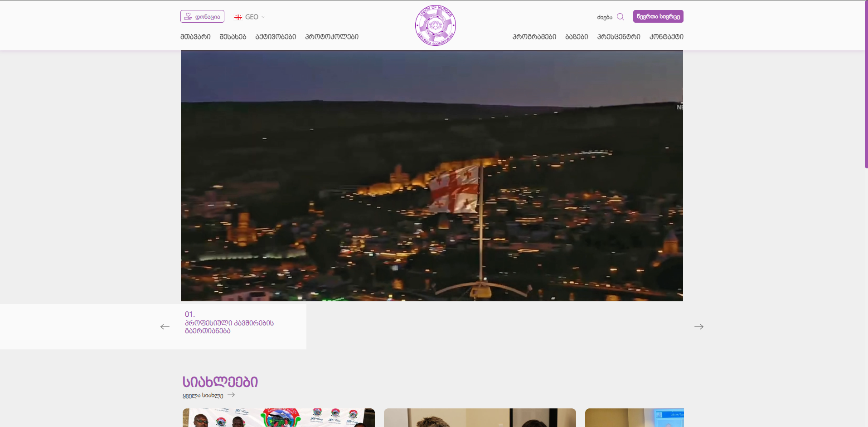868x427 pixels.
Task: Open the შესახებ menu item
Action: click(233, 37)
